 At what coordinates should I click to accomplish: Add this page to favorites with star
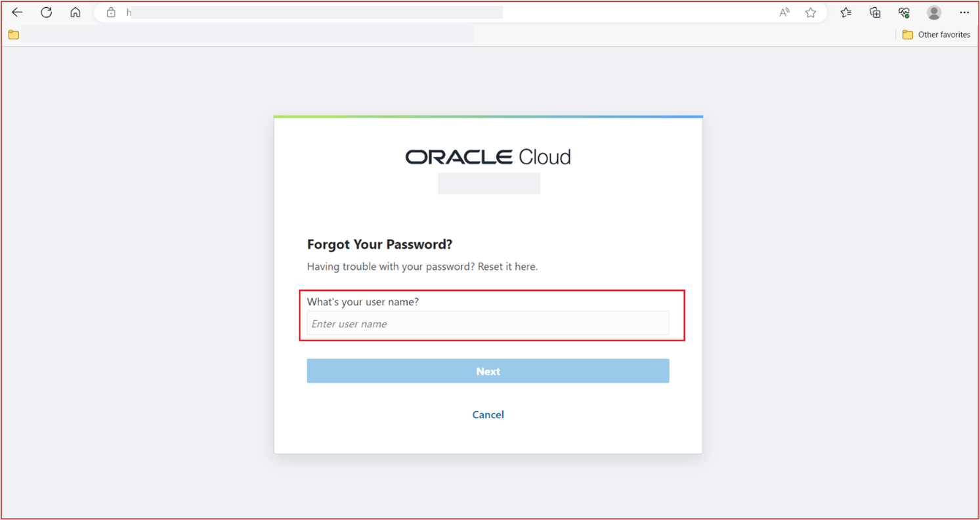[x=811, y=12]
